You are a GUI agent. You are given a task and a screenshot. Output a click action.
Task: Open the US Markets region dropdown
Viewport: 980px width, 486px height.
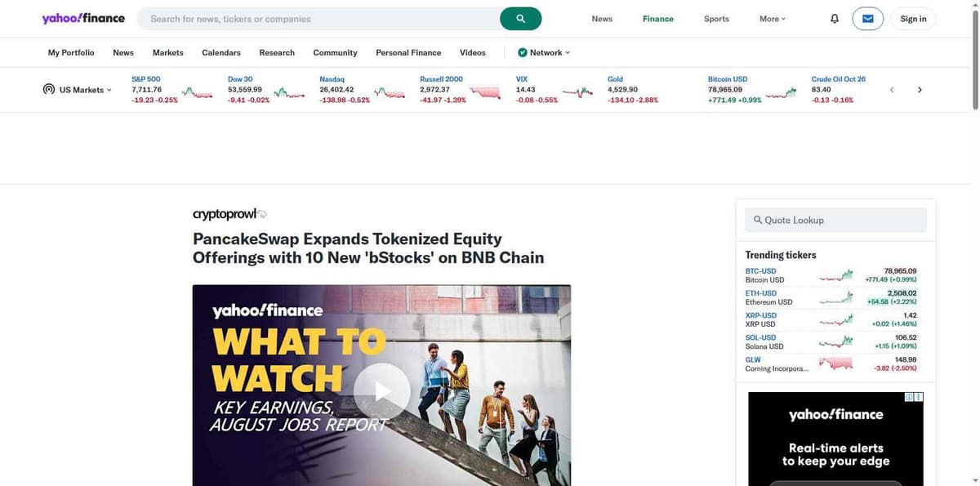(86, 90)
